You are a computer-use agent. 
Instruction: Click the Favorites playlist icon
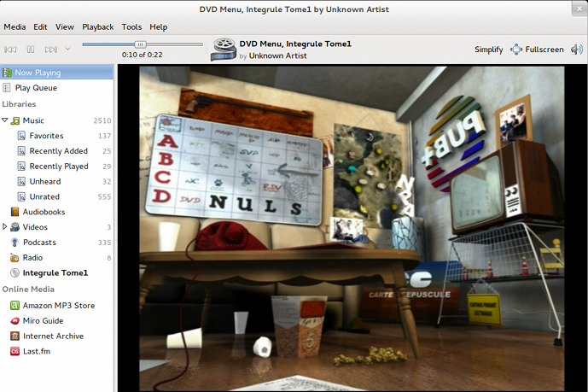pos(21,136)
